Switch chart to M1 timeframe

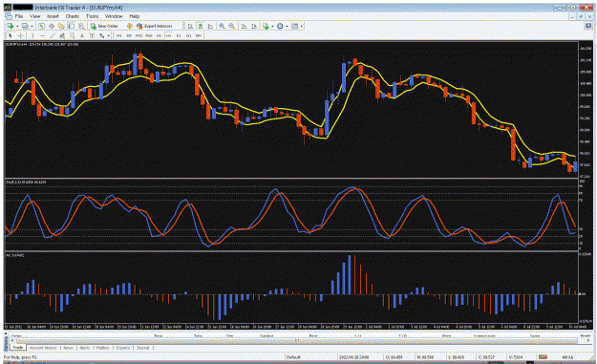(x=118, y=35)
